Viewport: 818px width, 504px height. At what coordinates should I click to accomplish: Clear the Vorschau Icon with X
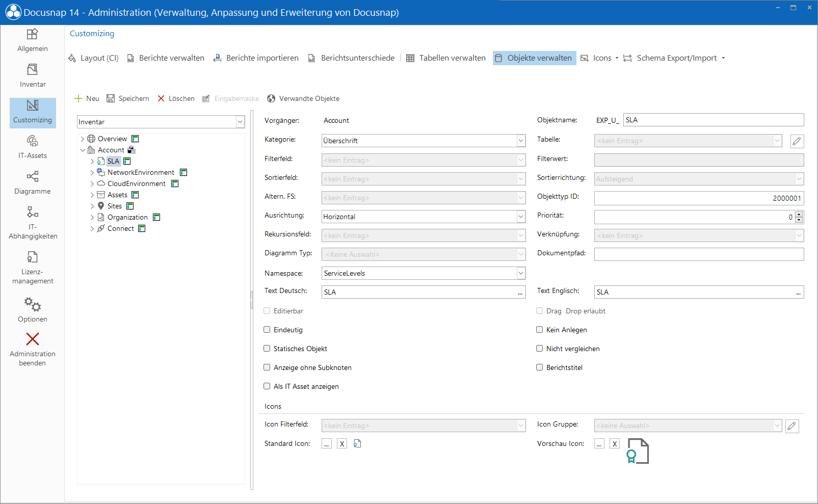[x=615, y=444]
